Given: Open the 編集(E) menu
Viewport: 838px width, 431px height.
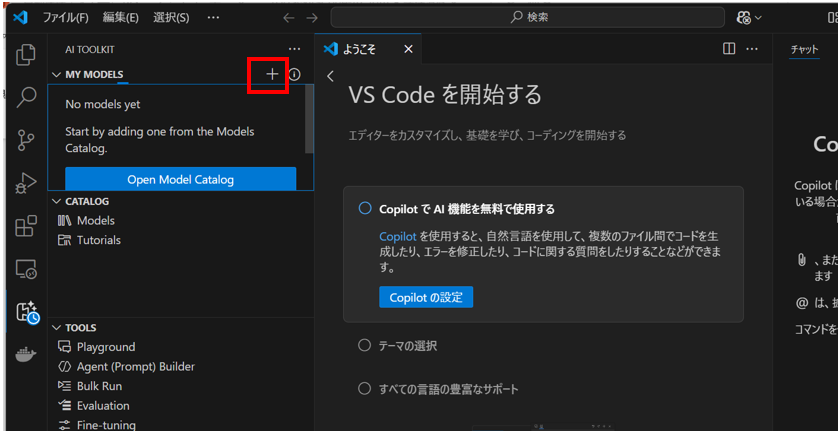Looking at the screenshot, I should point(121,18).
